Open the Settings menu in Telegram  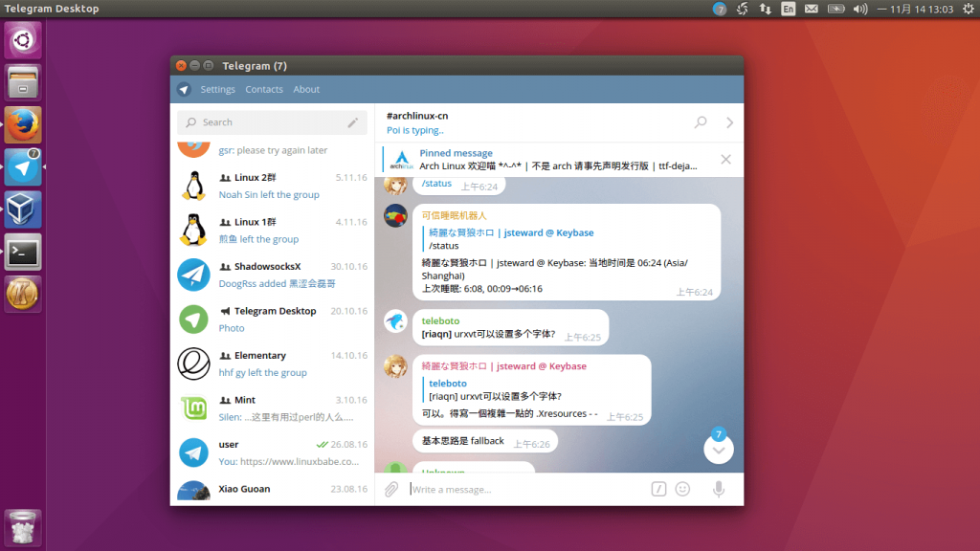click(x=217, y=89)
